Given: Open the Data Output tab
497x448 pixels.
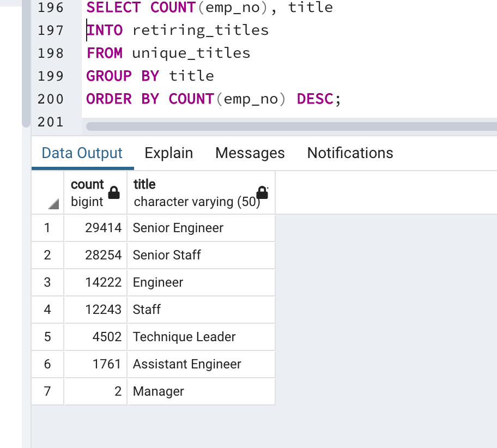Looking at the screenshot, I should click(82, 154).
